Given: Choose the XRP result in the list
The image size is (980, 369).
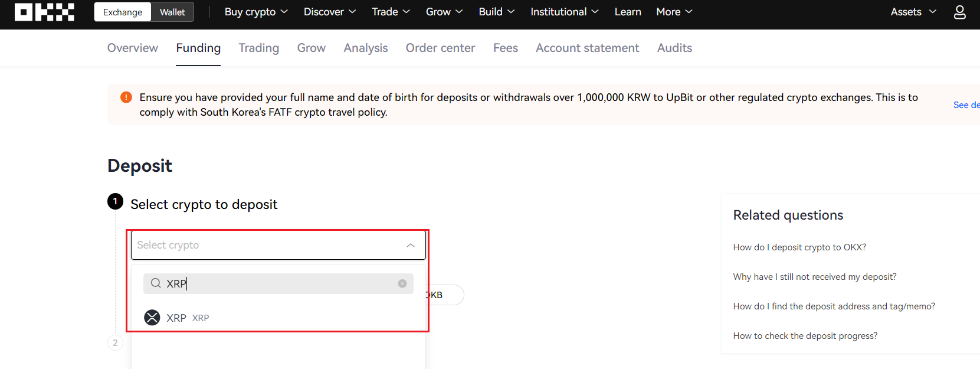Looking at the screenshot, I should [278, 318].
